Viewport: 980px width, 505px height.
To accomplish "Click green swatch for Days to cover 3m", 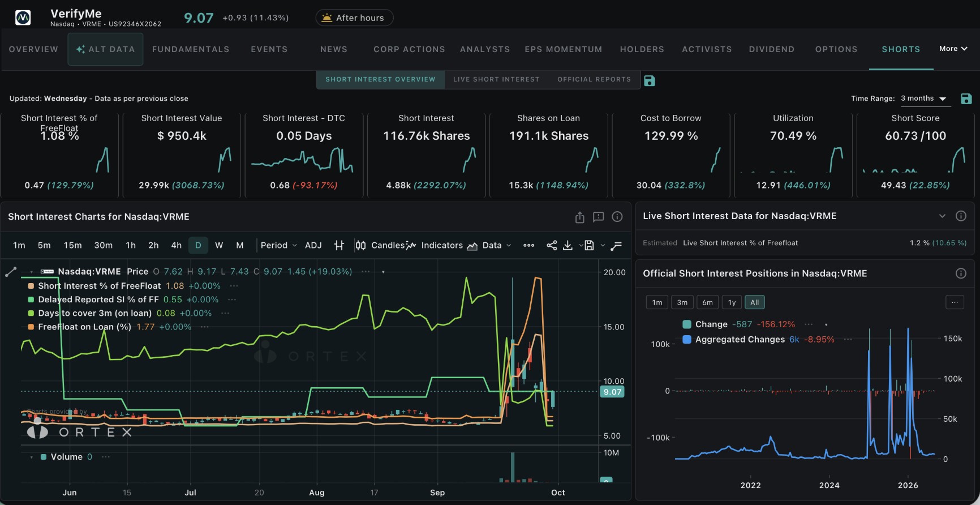I will click(x=31, y=313).
